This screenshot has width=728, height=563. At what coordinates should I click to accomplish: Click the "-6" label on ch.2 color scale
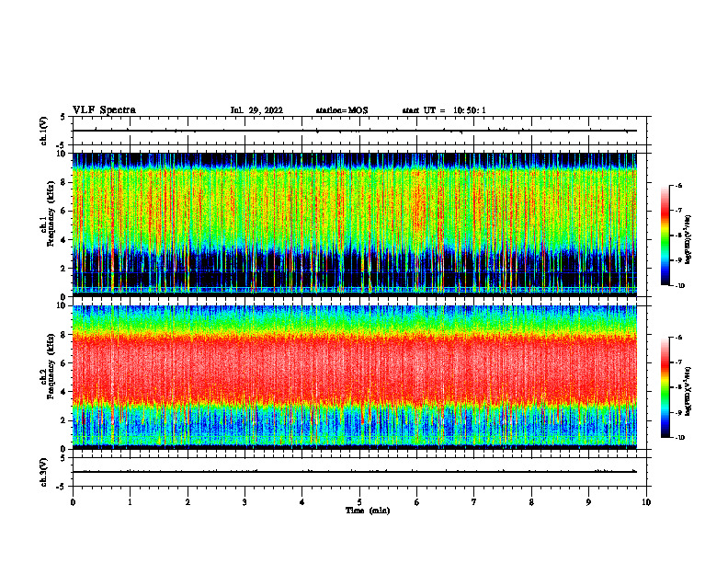(678, 338)
